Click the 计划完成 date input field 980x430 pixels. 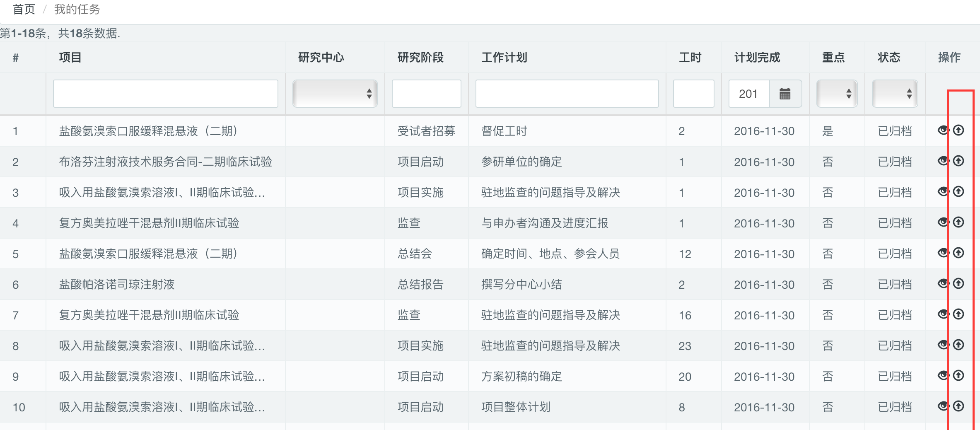[749, 94]
